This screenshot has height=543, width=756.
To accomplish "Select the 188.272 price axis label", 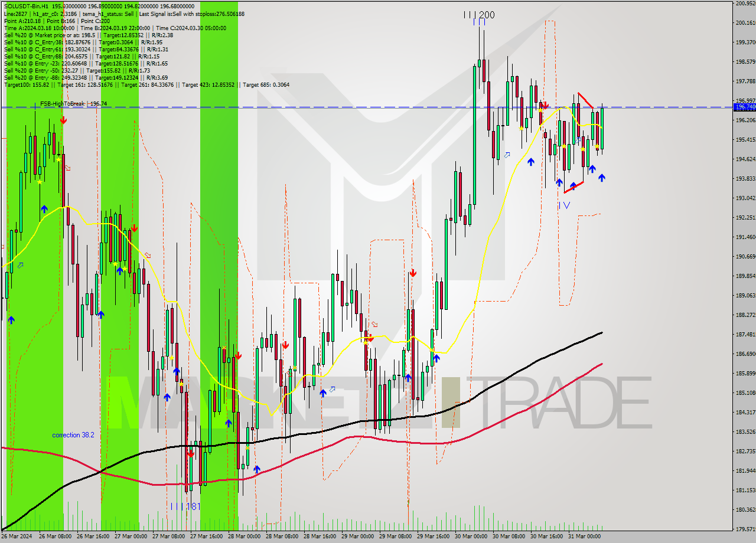I will [x=745, y=315].
